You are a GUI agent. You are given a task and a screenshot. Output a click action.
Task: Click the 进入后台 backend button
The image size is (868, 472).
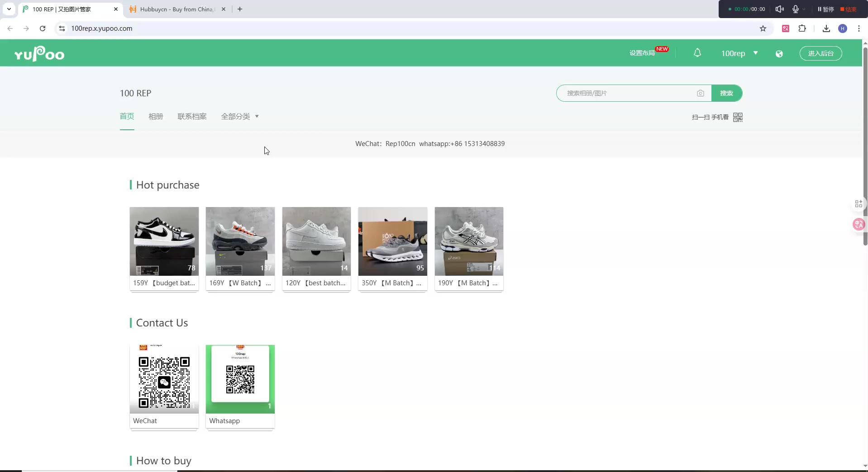pyautogui.click(x=821, y=53)
